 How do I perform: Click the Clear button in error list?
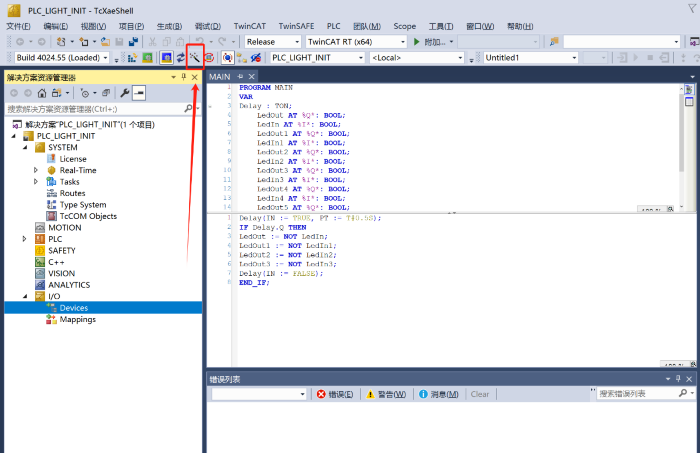[x=480, y=394]
